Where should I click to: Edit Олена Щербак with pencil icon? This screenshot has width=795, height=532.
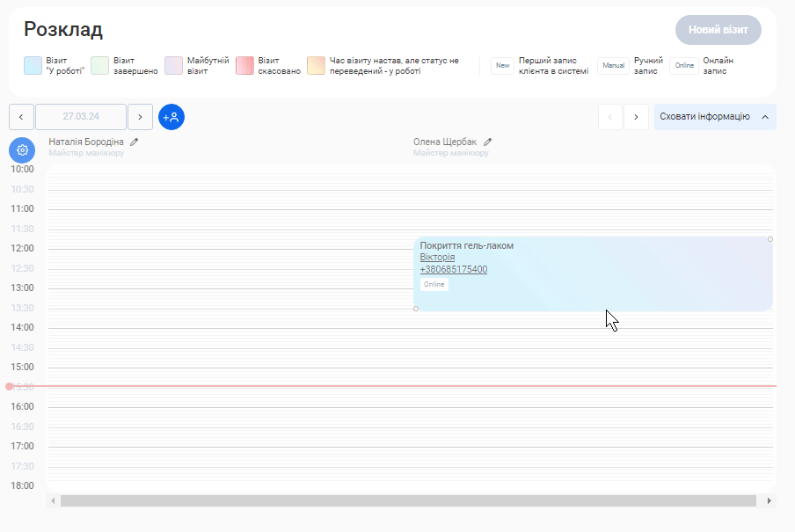[x=487, y=142]
